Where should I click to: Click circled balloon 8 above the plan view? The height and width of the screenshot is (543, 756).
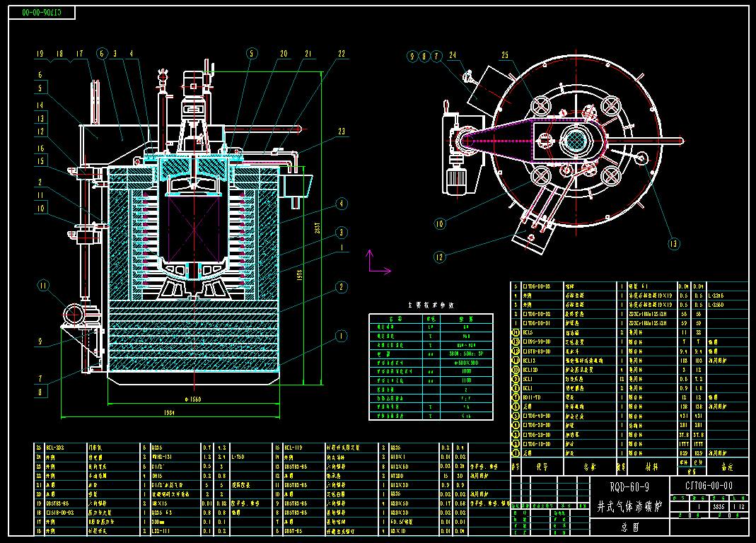(x=424, y=57)
